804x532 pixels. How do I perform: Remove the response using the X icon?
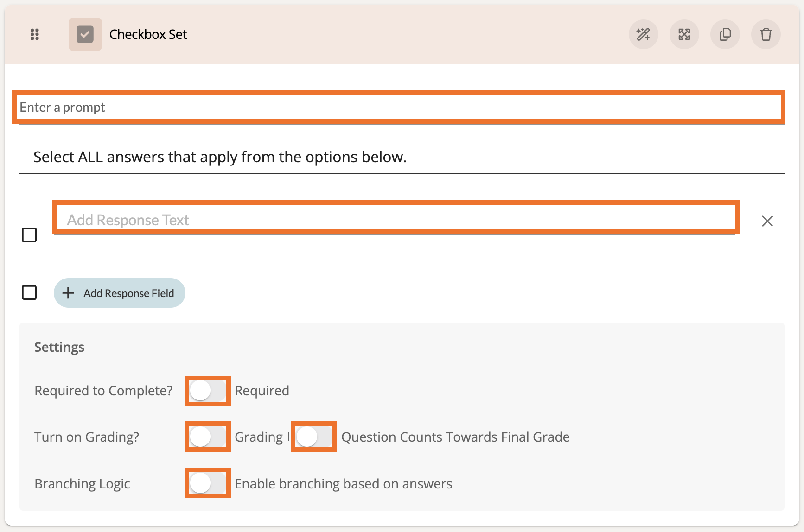[767, 221]
